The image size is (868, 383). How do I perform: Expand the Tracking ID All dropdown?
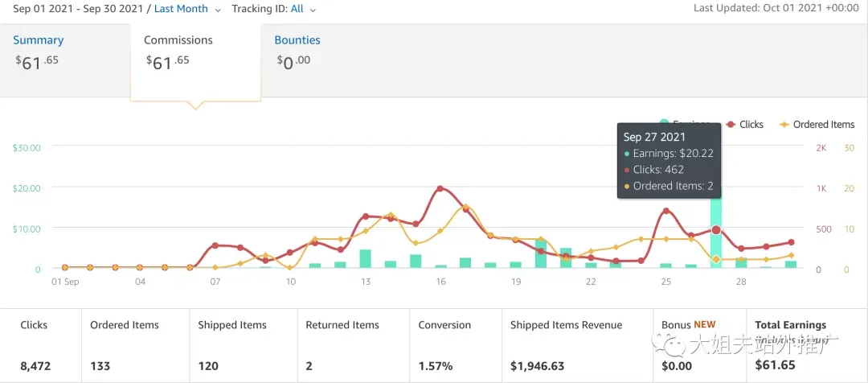click(273, 9)
